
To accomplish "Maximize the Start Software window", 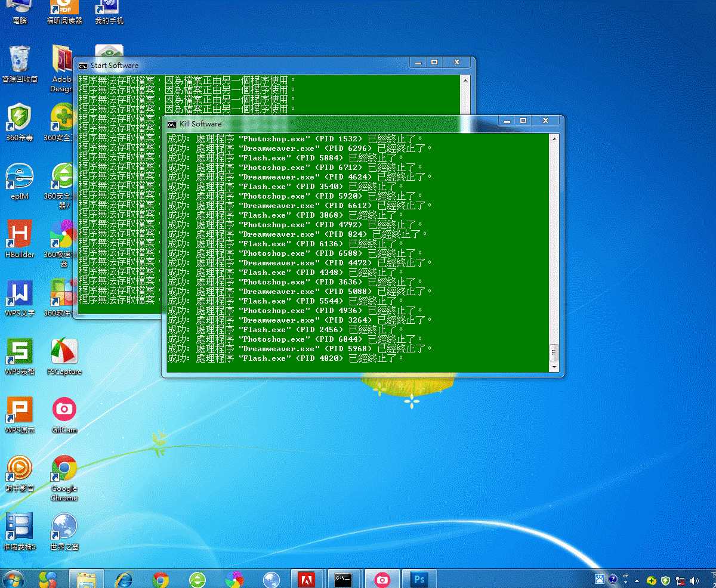I will pos(434,62).
